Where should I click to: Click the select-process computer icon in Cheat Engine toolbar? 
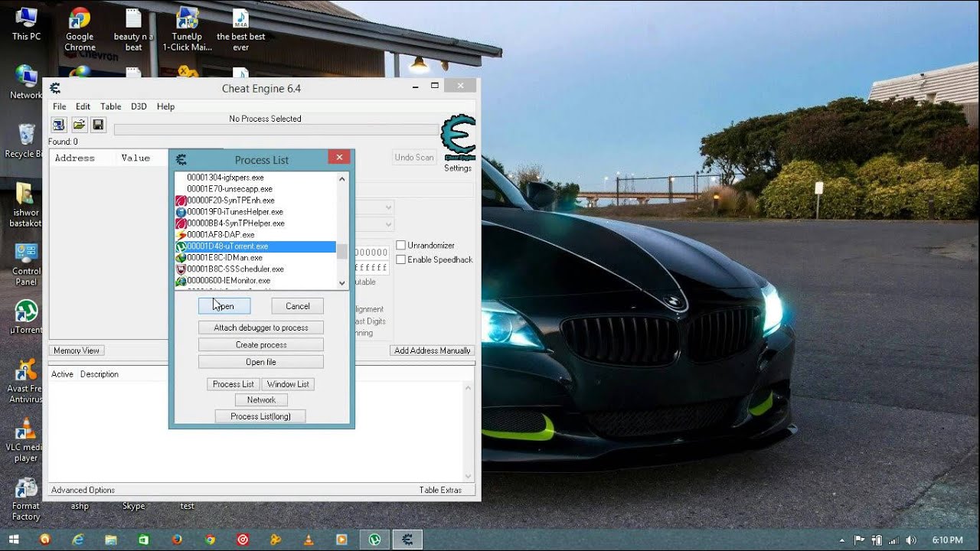[x=58, y=125]
